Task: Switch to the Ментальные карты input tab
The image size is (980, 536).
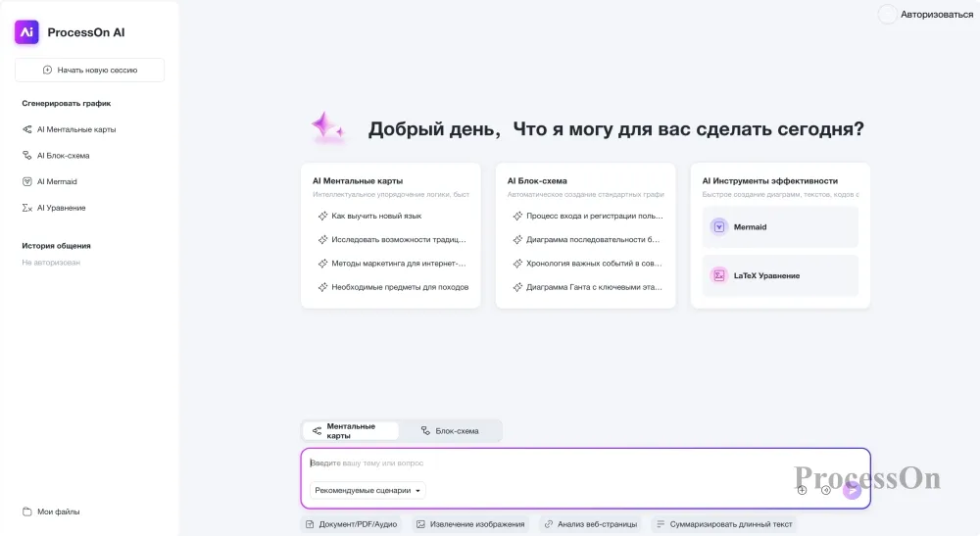Action: click(x=351, y=431)
